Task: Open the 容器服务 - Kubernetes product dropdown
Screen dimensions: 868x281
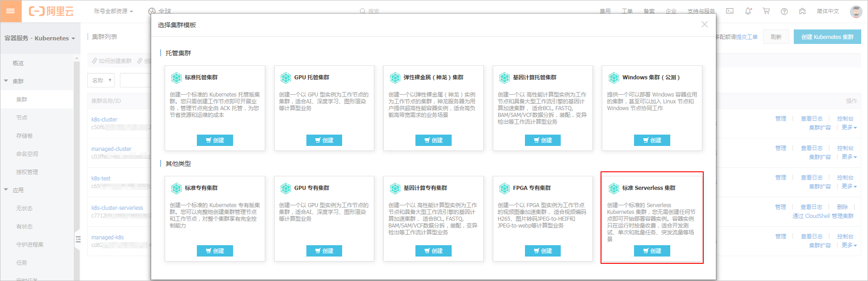Action: pos(40,38)
